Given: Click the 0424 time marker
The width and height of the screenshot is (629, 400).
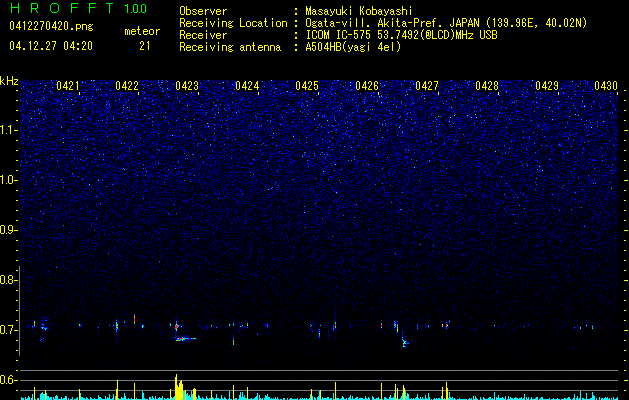Looking at the screenshot, I should (247, 86).
